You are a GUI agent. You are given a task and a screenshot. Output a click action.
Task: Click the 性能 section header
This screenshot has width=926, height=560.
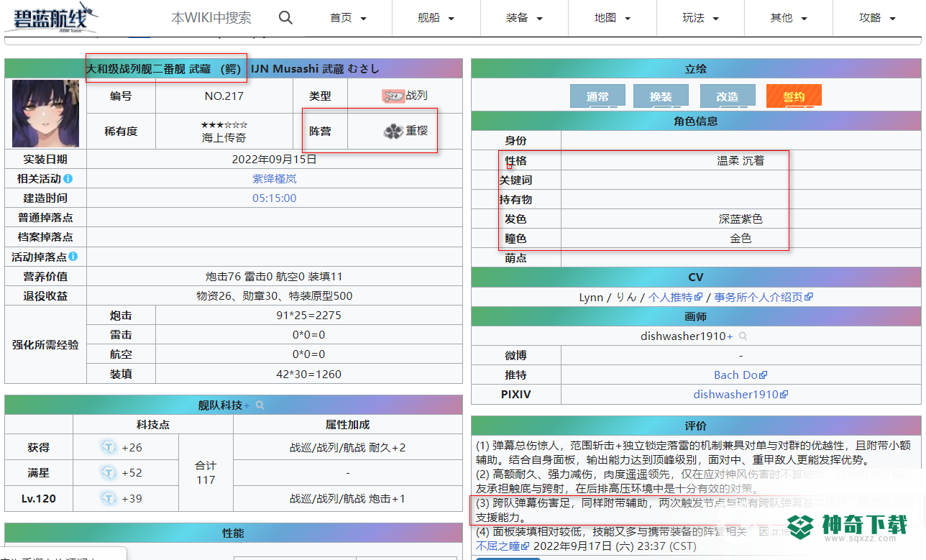233,533
